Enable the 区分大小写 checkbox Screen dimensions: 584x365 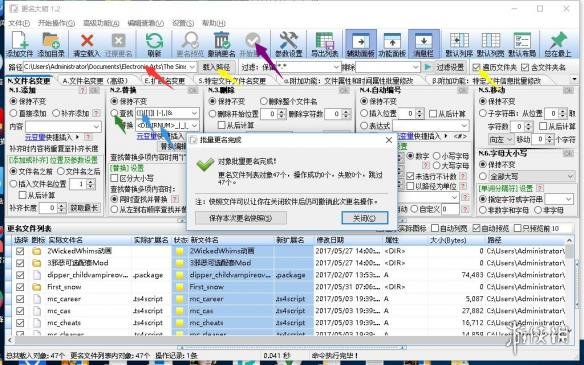[x=115, y=178]
